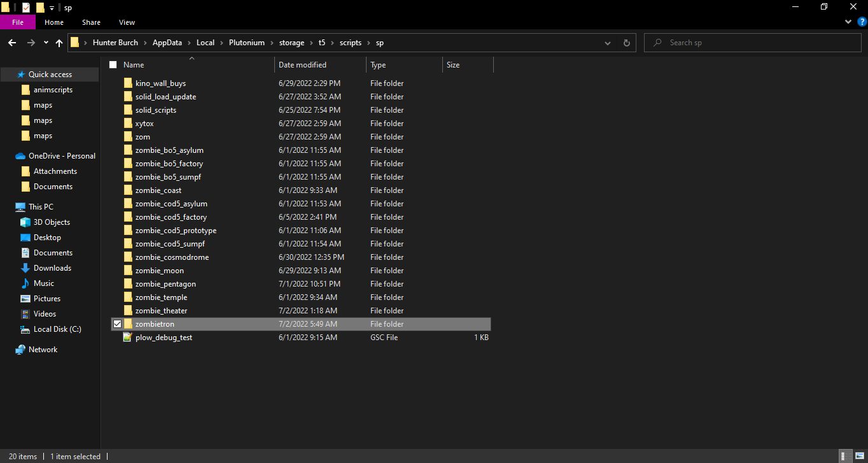Expand the chevron after the scripts breadcrumb
Image resolution: width=868 pixels, height=463 pixels.
tap(368, 43)
